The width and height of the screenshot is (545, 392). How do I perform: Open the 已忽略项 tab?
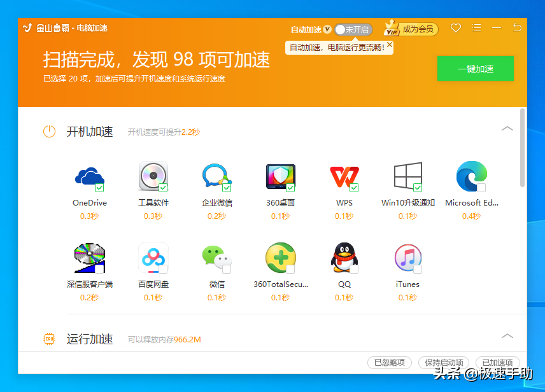point(390,362)
